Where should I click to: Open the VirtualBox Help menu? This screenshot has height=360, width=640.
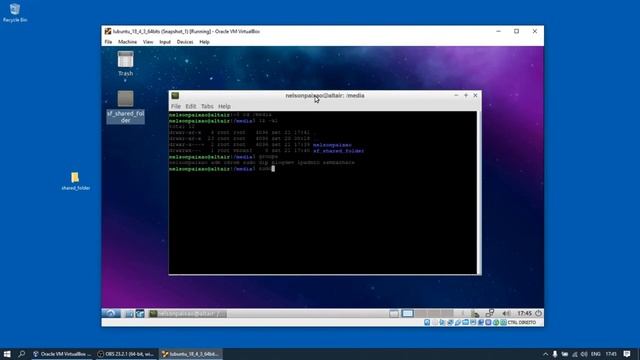pos(204,42)
